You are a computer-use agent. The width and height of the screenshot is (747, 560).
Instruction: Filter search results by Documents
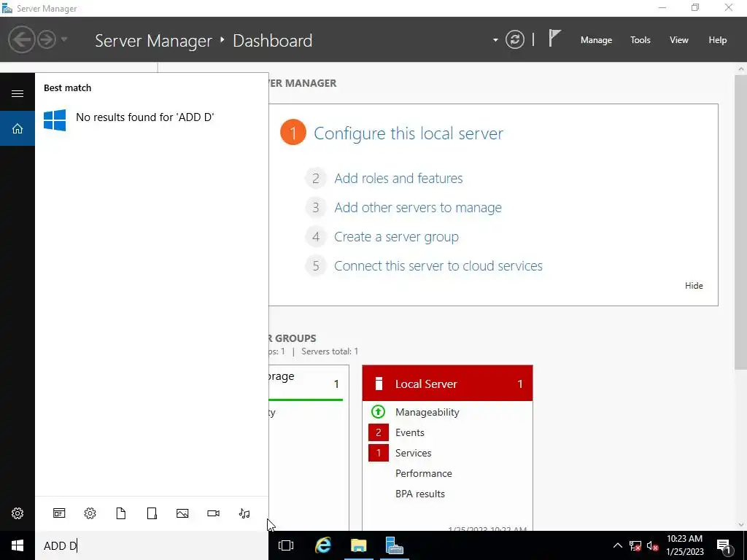[121, 513]
